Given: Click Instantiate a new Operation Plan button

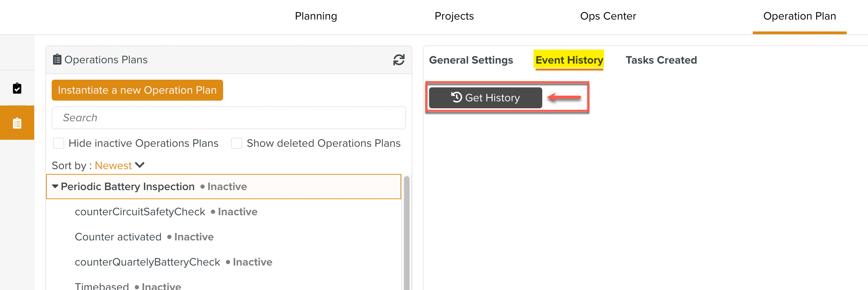Looking at the screenshot, I should (137, 90).
